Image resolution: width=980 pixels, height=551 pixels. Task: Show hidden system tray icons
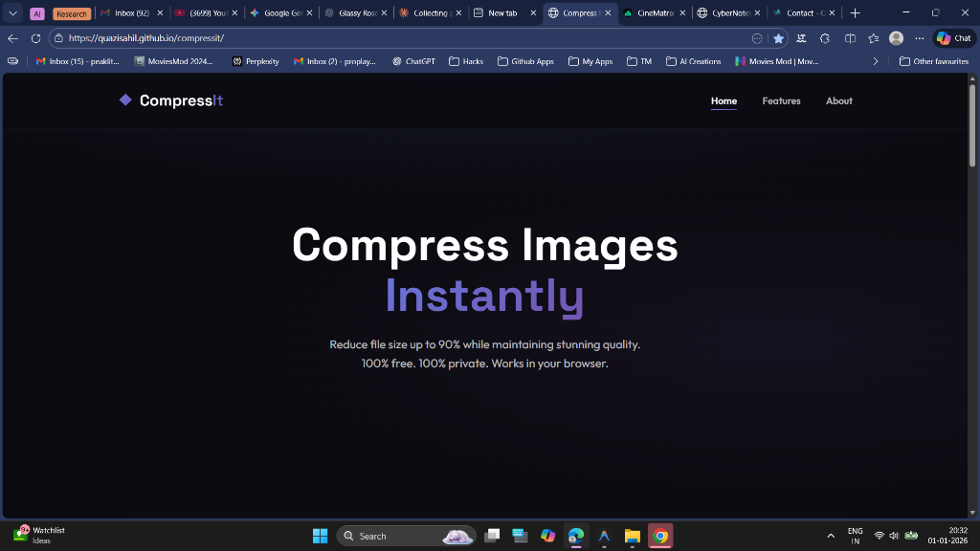830,536
